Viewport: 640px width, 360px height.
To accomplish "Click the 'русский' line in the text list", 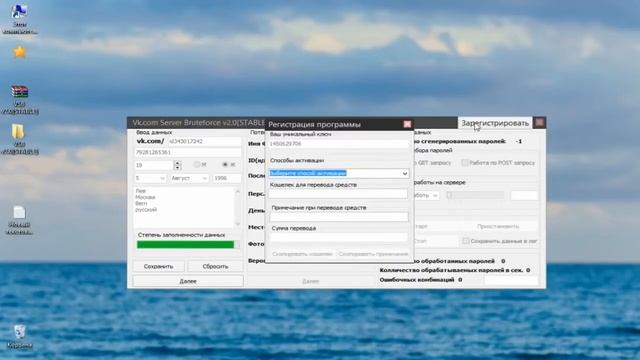I will [x=146, y=209].
